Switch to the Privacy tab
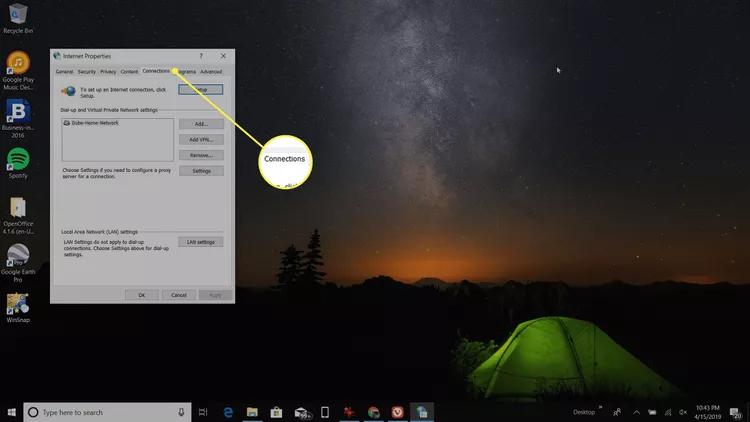This screenshot has width=750, height=422. point(108,72)
